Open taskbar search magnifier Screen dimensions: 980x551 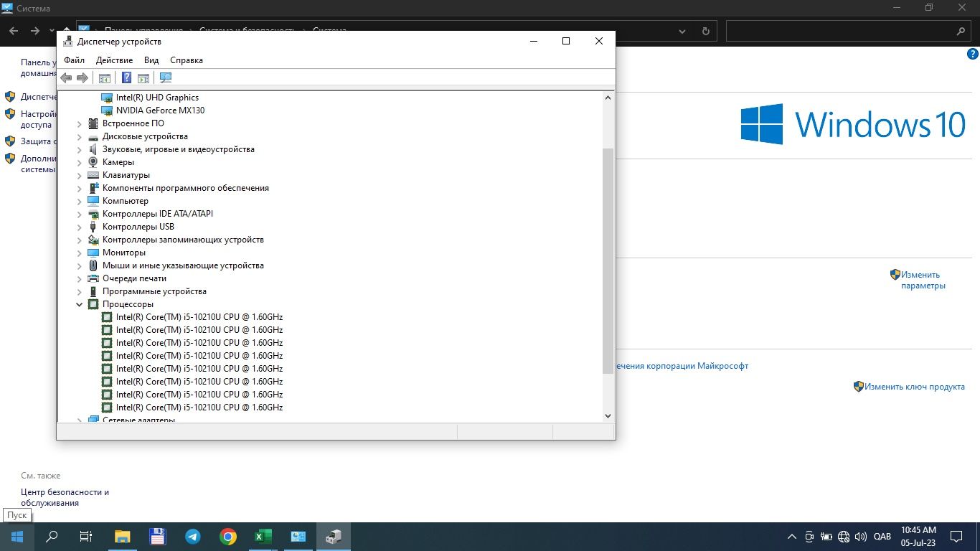pos(52,537)
